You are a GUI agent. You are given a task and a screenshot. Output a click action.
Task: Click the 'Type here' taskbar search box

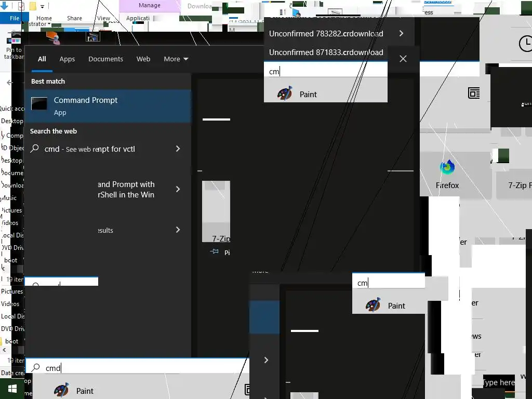tap(498, 382)
